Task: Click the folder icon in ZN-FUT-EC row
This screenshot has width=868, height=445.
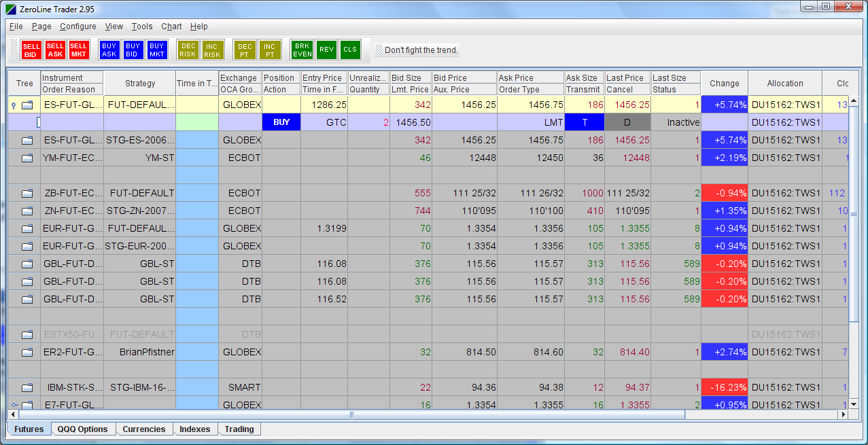Action: pos(27,211)
